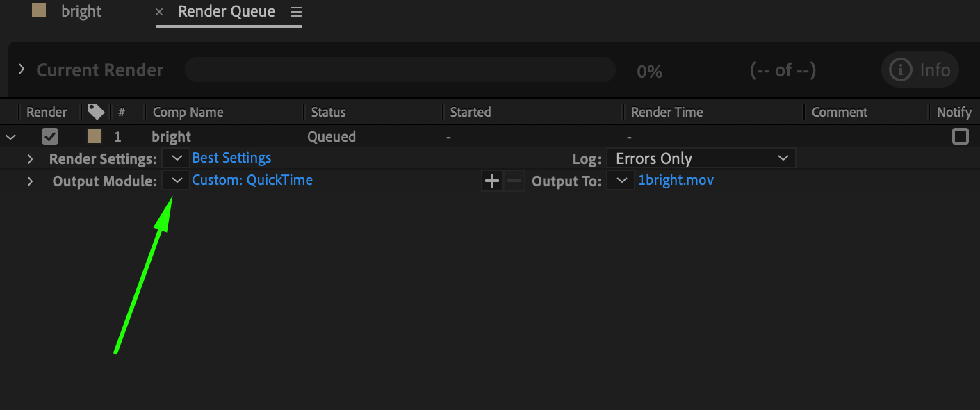Click the bright tab color icon
Viewport: 980px width, 410px height.
(39, 10)
